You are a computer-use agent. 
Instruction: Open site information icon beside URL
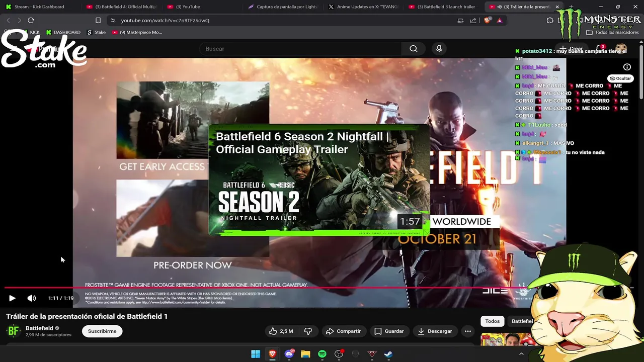click(113, 20)
